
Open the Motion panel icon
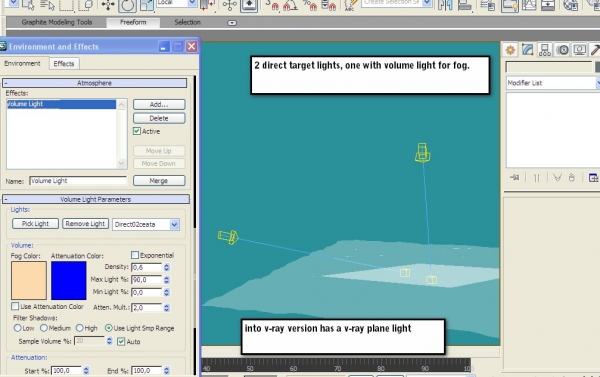tap(562, 50)
